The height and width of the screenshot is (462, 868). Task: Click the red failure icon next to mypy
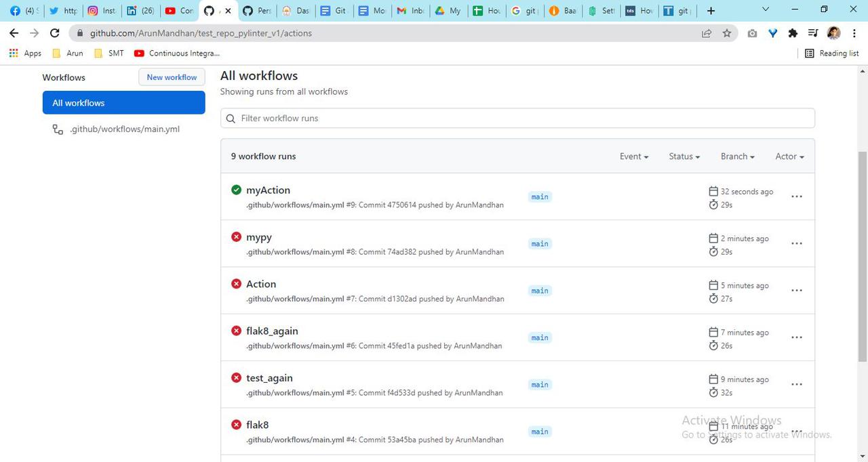point(236,236)
